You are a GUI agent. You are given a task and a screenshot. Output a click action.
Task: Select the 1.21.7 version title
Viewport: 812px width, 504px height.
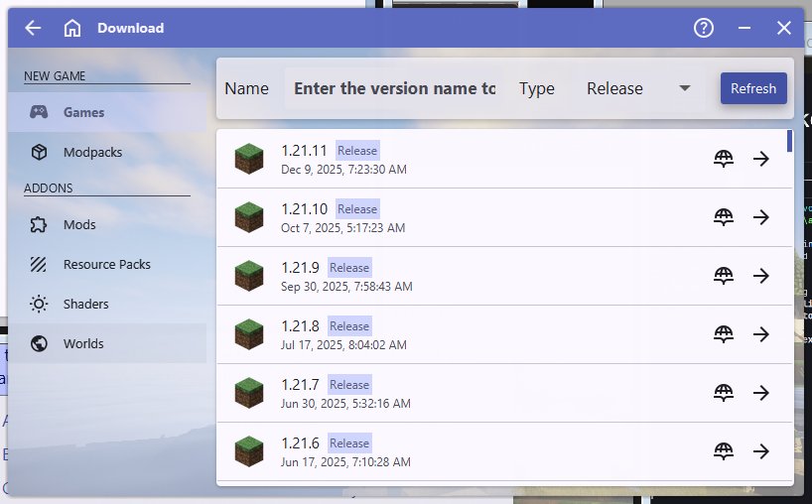pyautogui.click(x=301, y=385)
